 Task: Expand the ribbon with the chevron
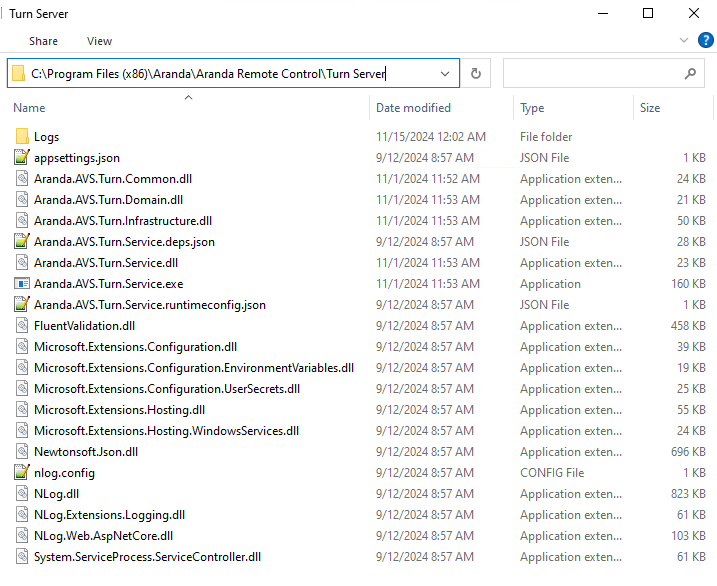tap(684, 40)
